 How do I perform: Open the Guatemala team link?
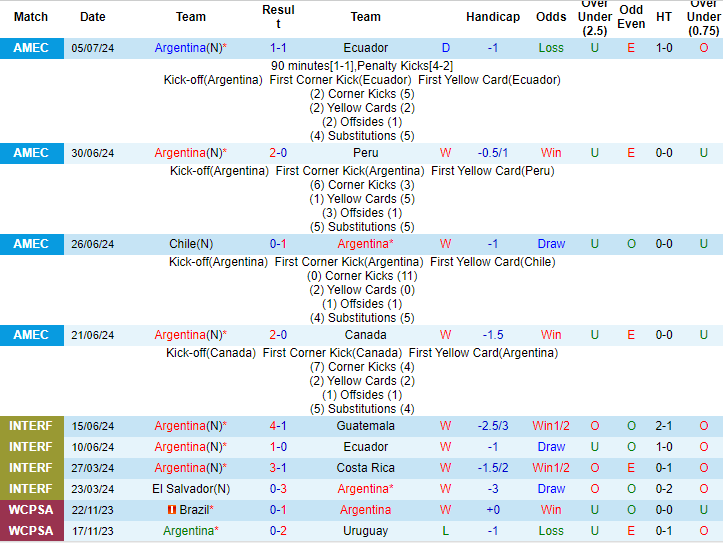pyautogui.click(x=365, y=426)
